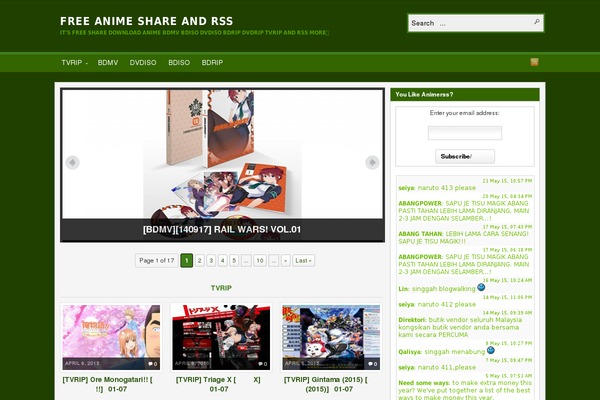600x400 pixels.
Task: Click the 'Lin' username in chatbox
Action: point(403,289)
